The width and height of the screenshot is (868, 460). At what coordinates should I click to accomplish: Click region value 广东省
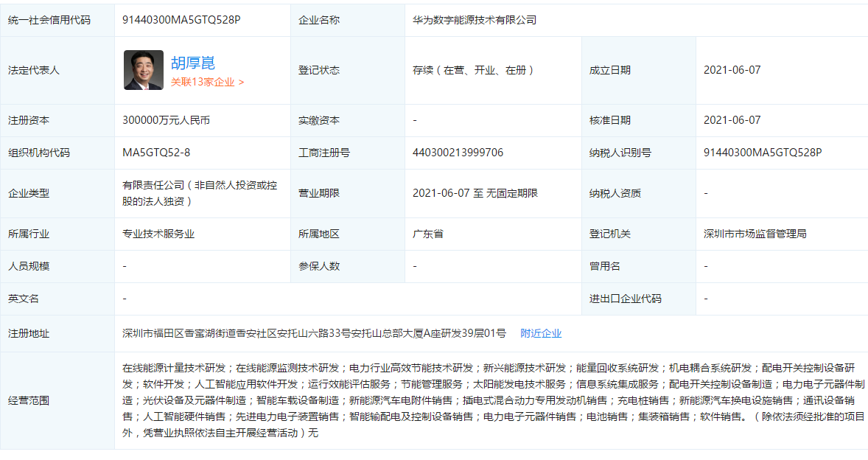pos(428,234)
